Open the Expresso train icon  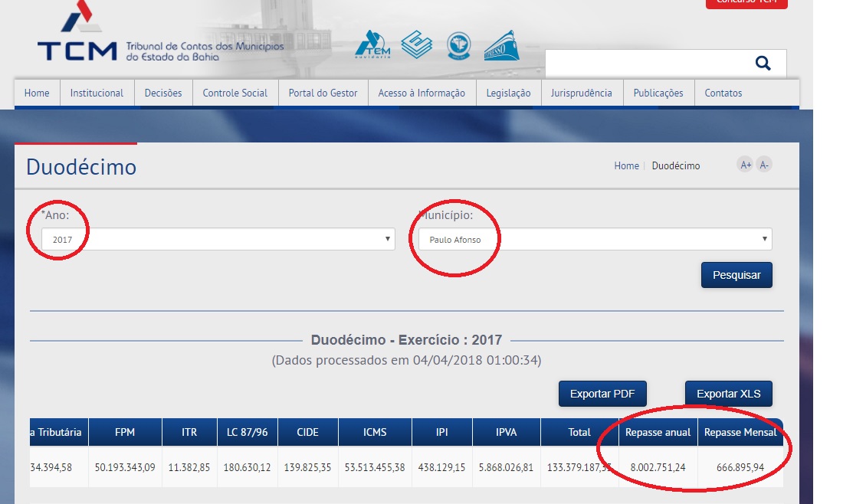[502, 45]
